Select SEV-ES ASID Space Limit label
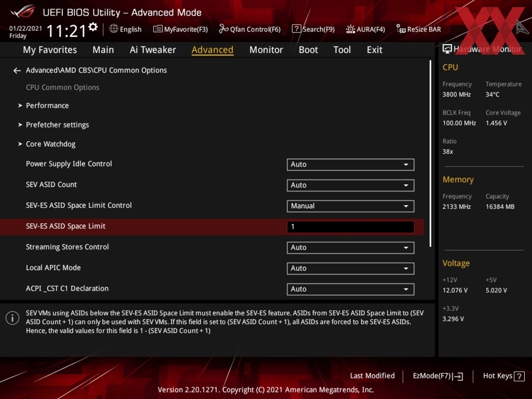 [x=65, y=226]
